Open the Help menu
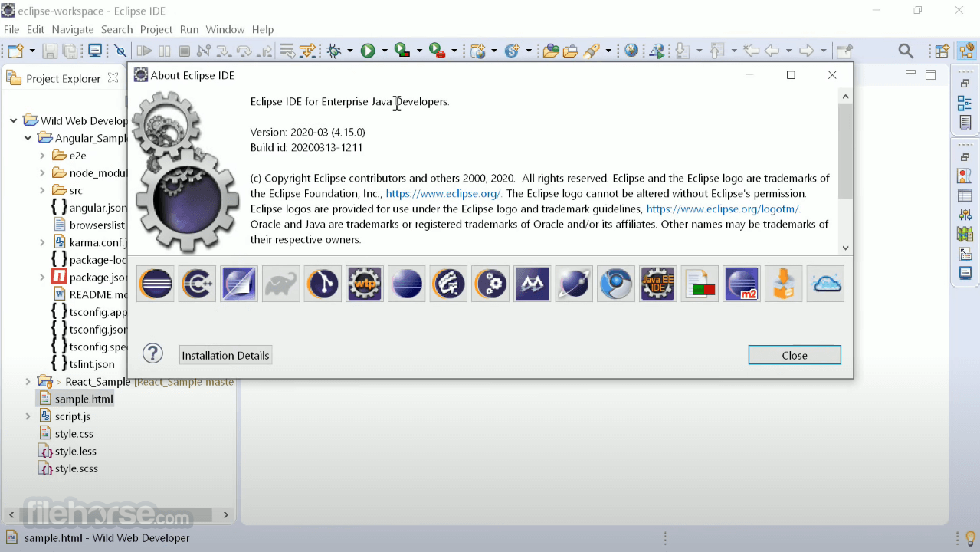The height and width of the screenshot is (552, 980). pos(263,29)
